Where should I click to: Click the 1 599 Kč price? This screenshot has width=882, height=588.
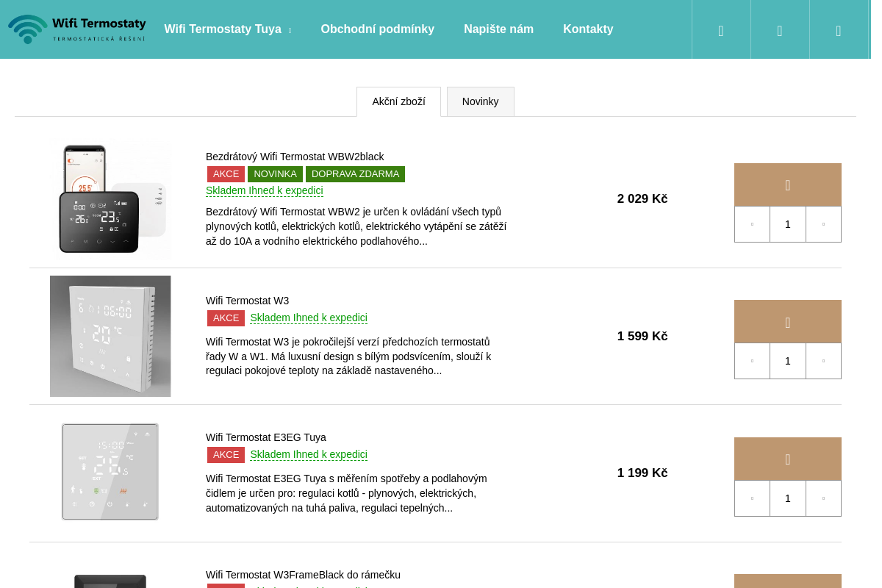(x=642, y=337)
